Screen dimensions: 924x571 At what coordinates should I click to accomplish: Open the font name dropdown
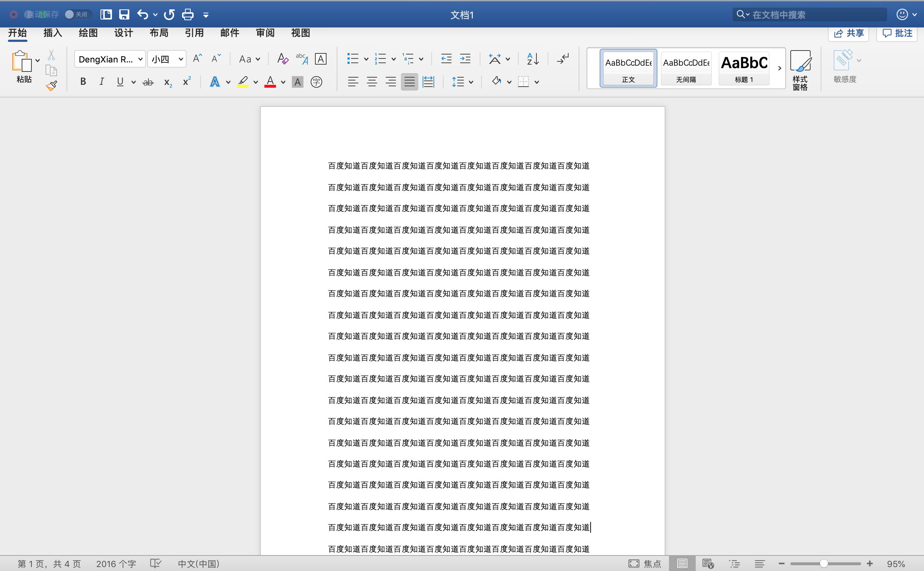click(140, 59)
